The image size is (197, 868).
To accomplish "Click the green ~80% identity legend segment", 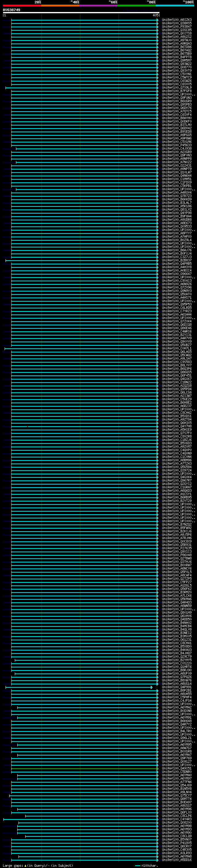I will click(x=137, y=6).
